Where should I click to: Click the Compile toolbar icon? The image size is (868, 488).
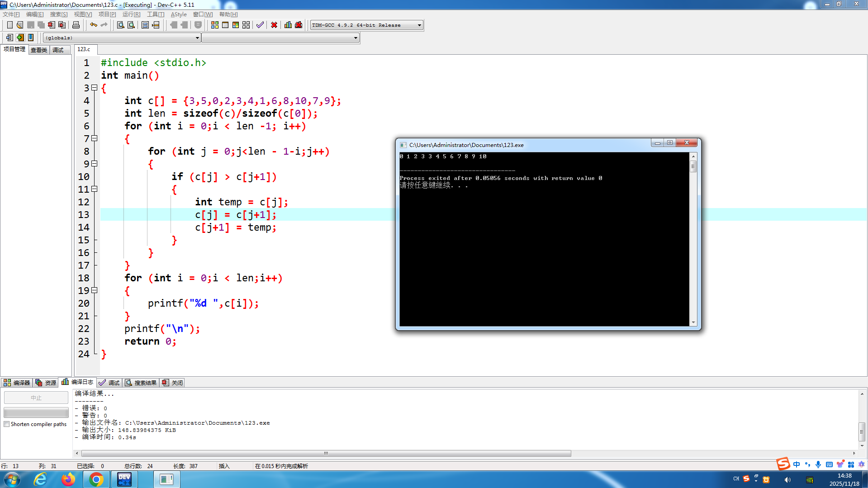(215, 25)
